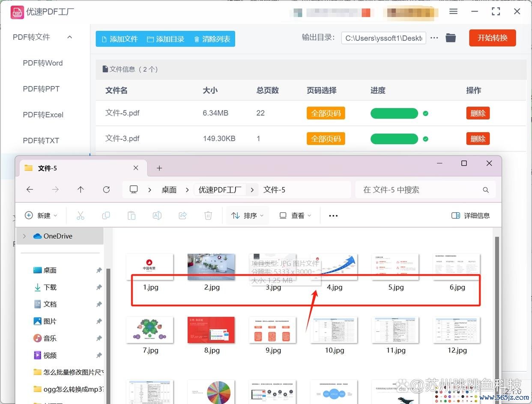This screenshot has width=532, height=404.
Task: Expand the chevron after 桌面 in address bar
Action: point(187,190)
